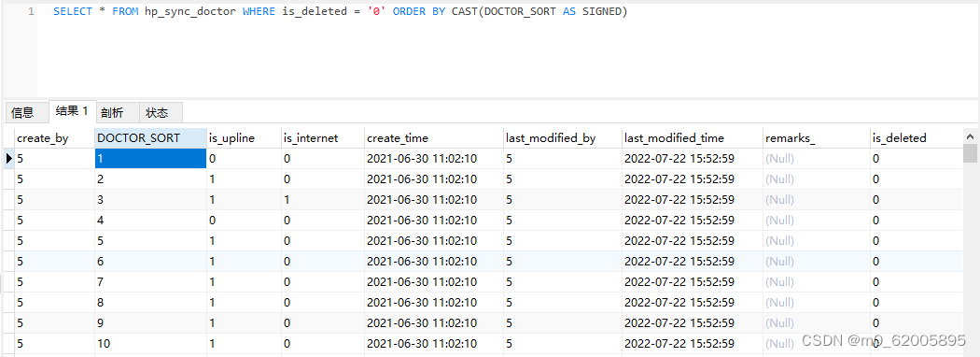Click line number 1 in the editor gutter
The image size is (980, 357).
click(x=31, y=12)
